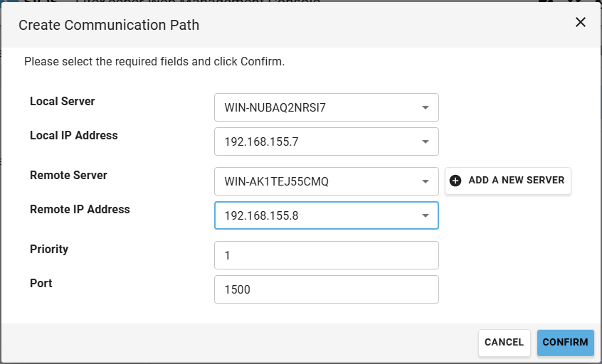Image resolution: width=602 pixels, height=364 pixels.
Task: Click the Priority field label
Action: (x=49, y=249)
